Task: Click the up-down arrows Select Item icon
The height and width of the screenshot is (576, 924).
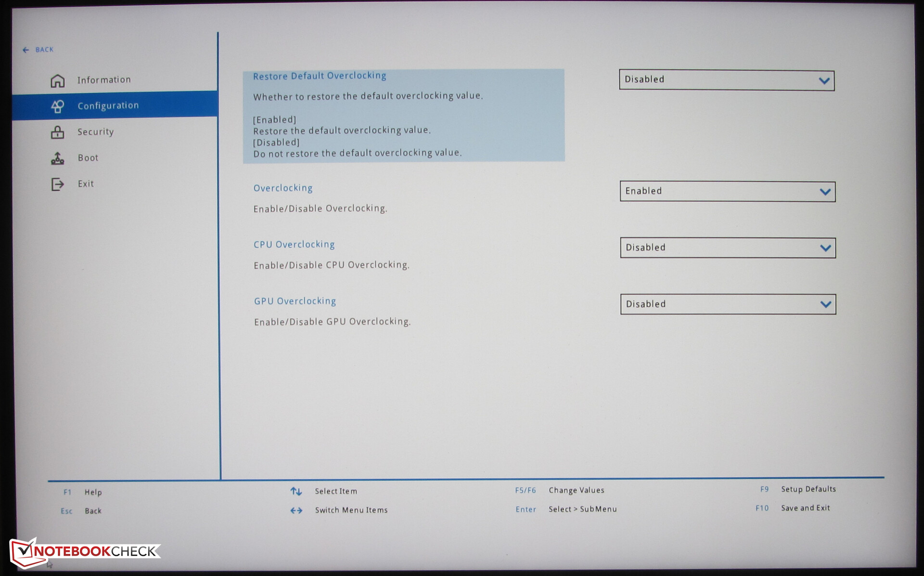Action: pyautogui.click(x=296, y=491)
